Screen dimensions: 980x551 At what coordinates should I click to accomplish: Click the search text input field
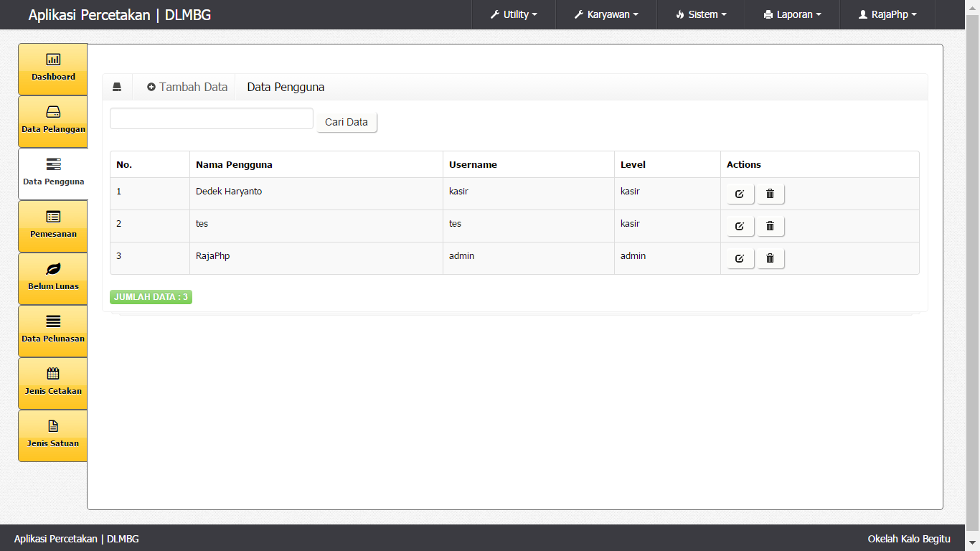tap(212, 118)
